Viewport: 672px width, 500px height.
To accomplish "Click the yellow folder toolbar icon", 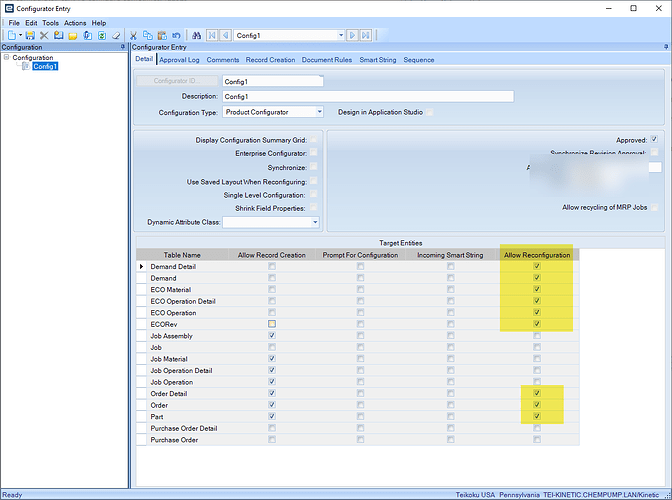I will 73,36.
